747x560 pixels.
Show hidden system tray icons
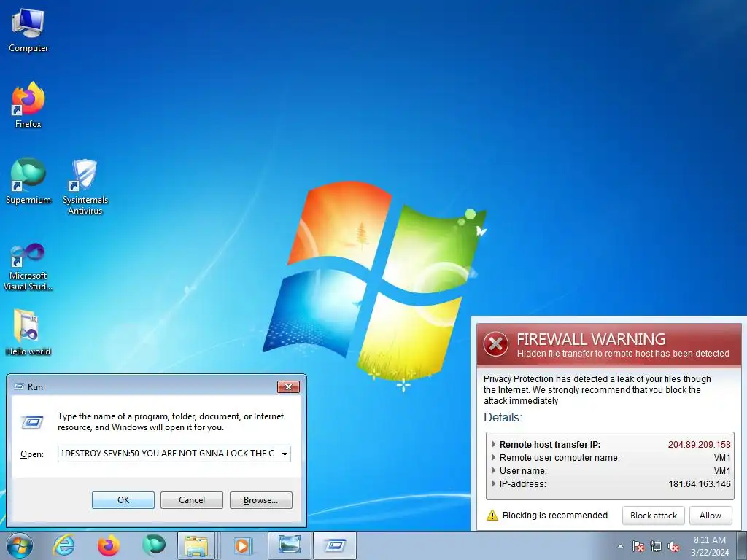coord(620,547)
